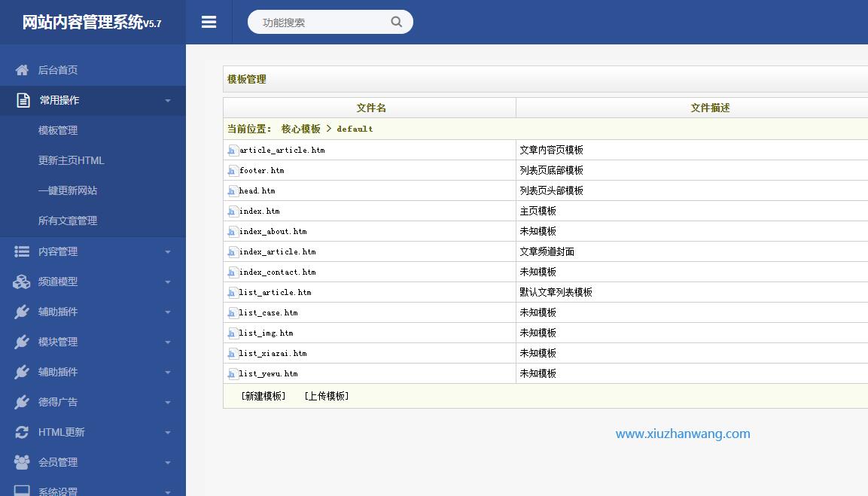Click the cubes icon beside 频道模型
Image resolution: width=868 pixels, height=496 pixels.
(x=22, y=281)
